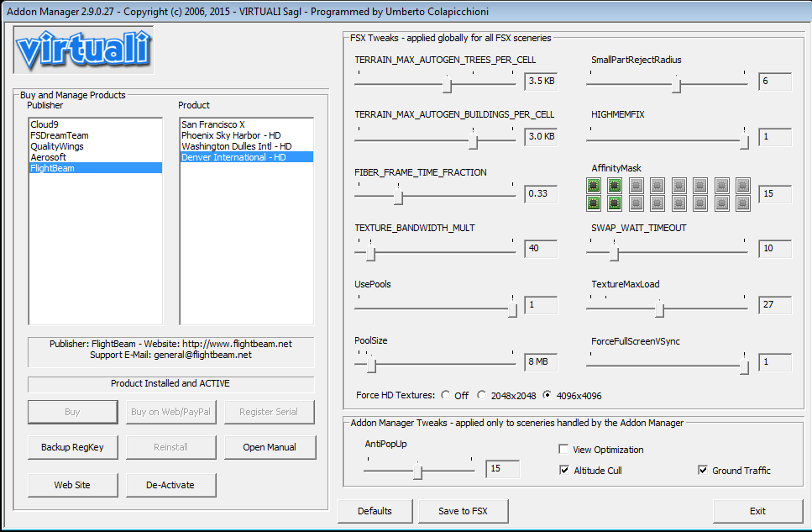
Task: Click the FIBER_FRAME_TIME_FRACTION slider thumb
Action: coord(398,196)
